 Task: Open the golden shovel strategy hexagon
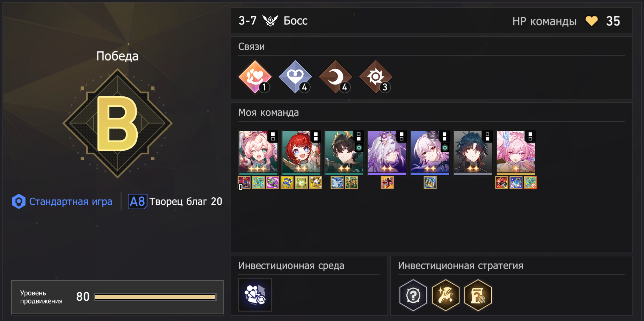point(446,295)
